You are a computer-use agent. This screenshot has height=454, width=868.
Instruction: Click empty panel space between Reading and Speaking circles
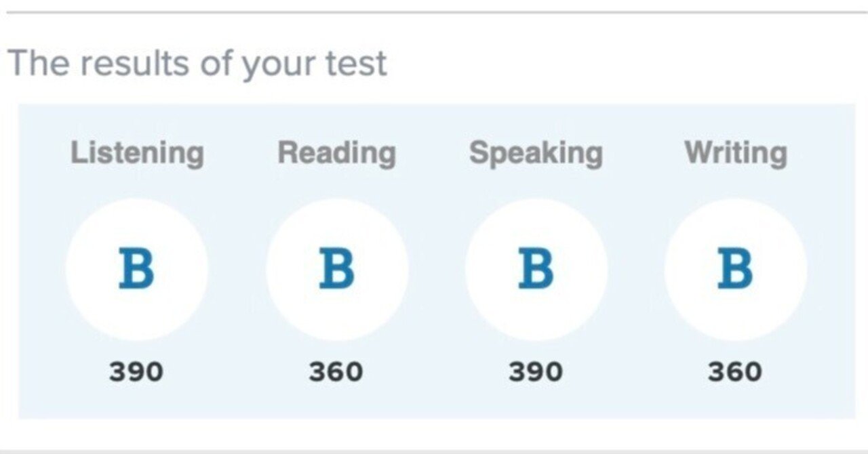click(x=437, y=269)
